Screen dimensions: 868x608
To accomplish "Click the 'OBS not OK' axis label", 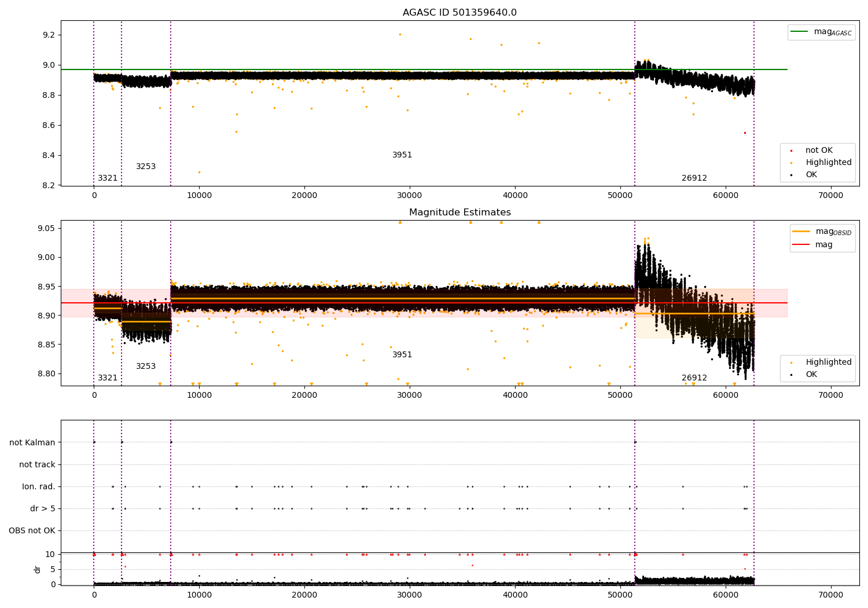I will 32,531.
